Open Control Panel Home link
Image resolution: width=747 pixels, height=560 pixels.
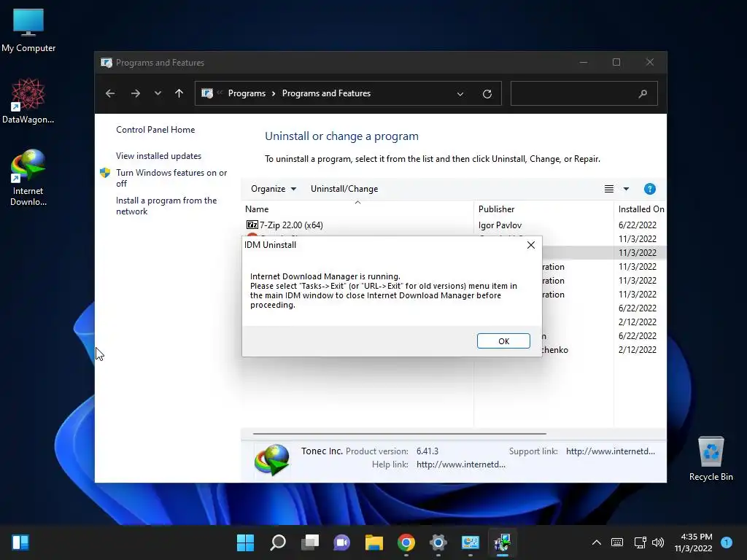click(155, 130)
